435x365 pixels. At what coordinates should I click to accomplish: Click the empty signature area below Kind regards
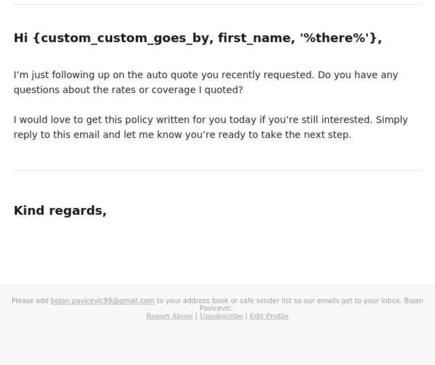[x=217, y=250]
